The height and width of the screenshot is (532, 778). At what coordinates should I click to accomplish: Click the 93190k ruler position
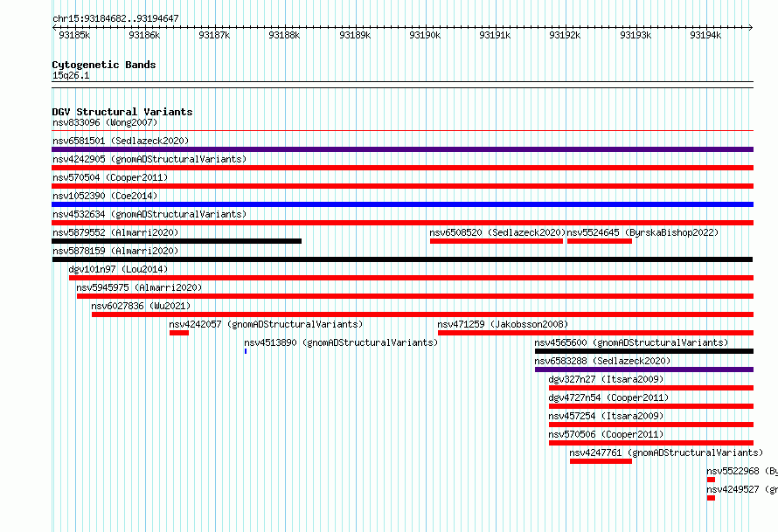[x=425, y=35]
